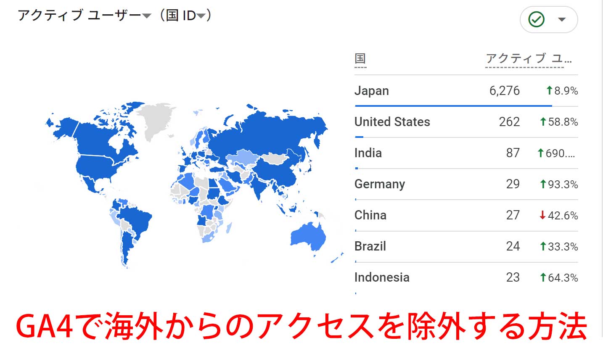Click the Japan blue progress bar

click(x=453, y=106)
